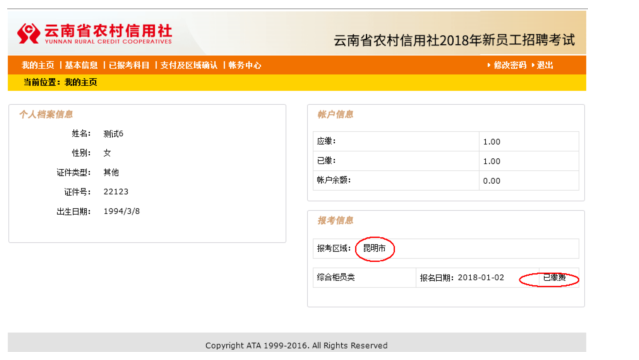Screen dimensions: 639x360
Task: Click the 修改密码 link
Action: (x=510, y=65)
